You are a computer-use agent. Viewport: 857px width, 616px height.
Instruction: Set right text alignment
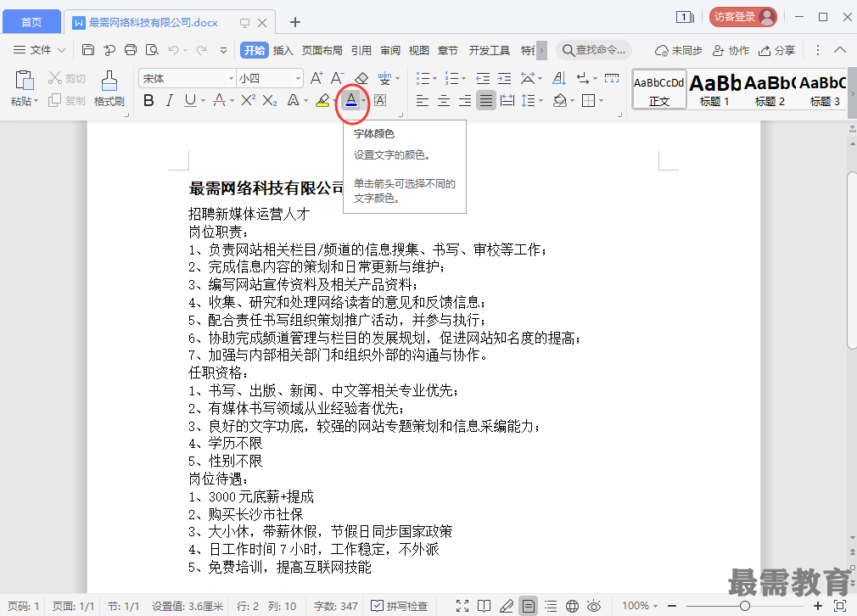[x=465, y=100]
